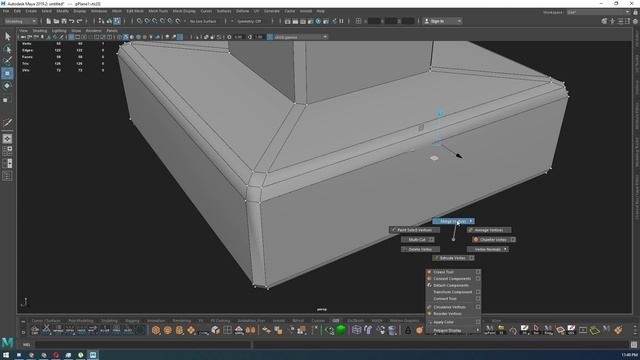Screen dimensions: 640x360
Task: Toggle select by object type mode icon
Action: [x=109, y=21]
